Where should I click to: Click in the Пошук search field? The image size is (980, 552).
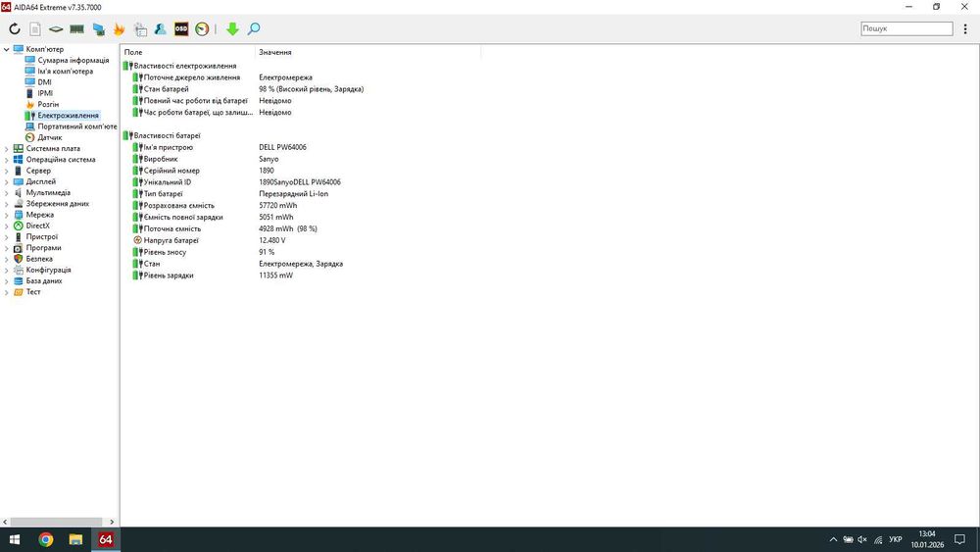pos(906,28)
